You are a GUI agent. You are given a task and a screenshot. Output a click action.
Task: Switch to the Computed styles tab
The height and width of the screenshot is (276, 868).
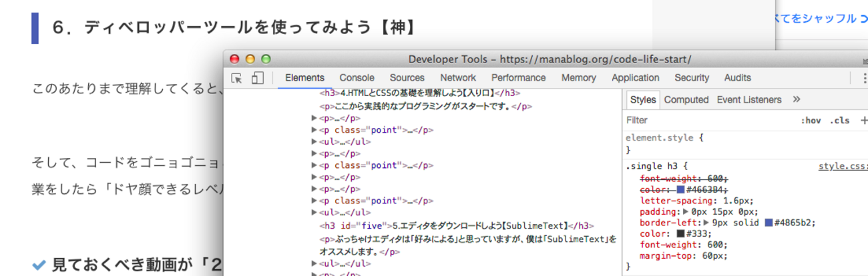(686, 99)
